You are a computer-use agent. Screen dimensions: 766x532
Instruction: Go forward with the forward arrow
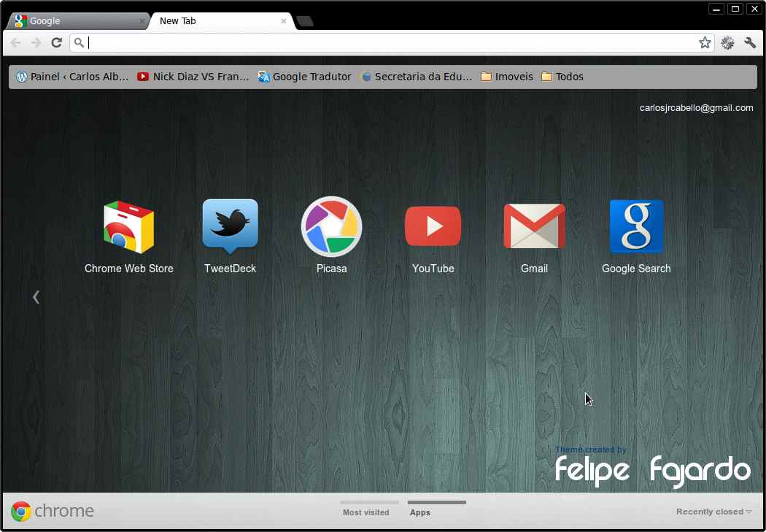tap(36, 43)
